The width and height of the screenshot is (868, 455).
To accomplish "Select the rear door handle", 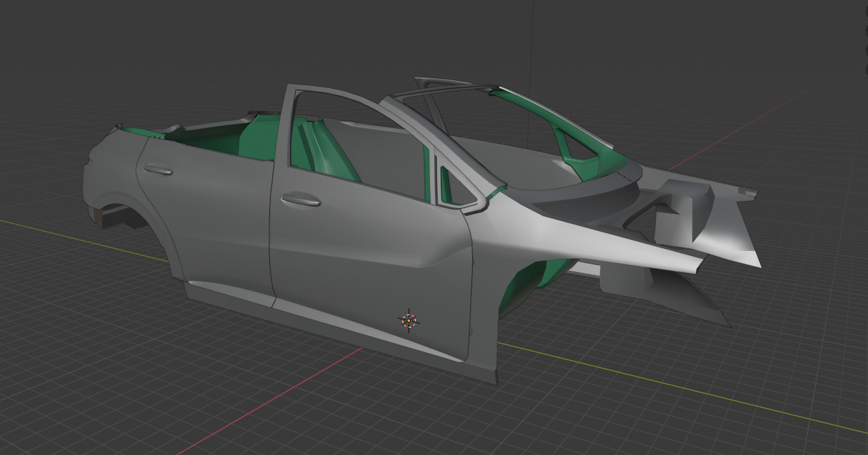I will click(158, 170).
